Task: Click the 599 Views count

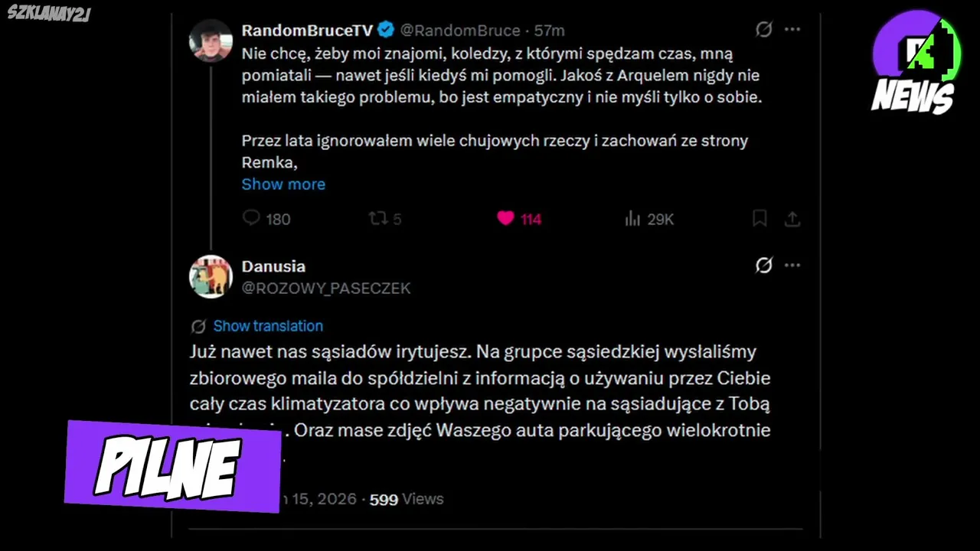Action: (x=406, y=499)
